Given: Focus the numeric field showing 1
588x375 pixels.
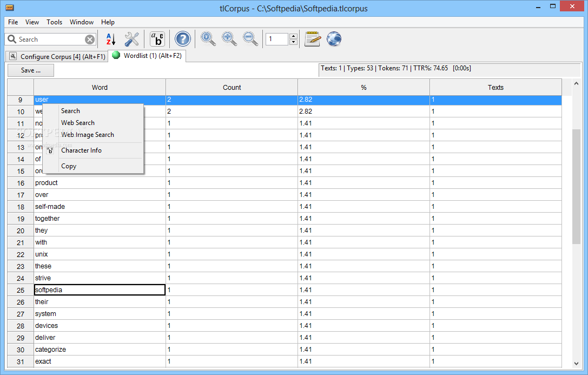Looking at the screenshot, I should (x=278, y=39).
